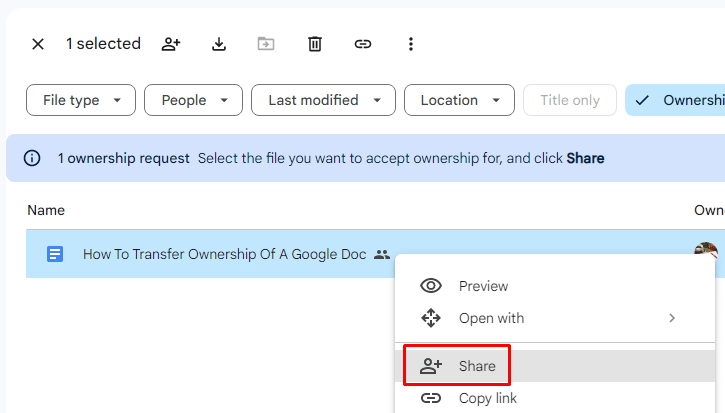The image size is (725, 413).
Task: Click the move-to-folder icon
Action: 266,44
